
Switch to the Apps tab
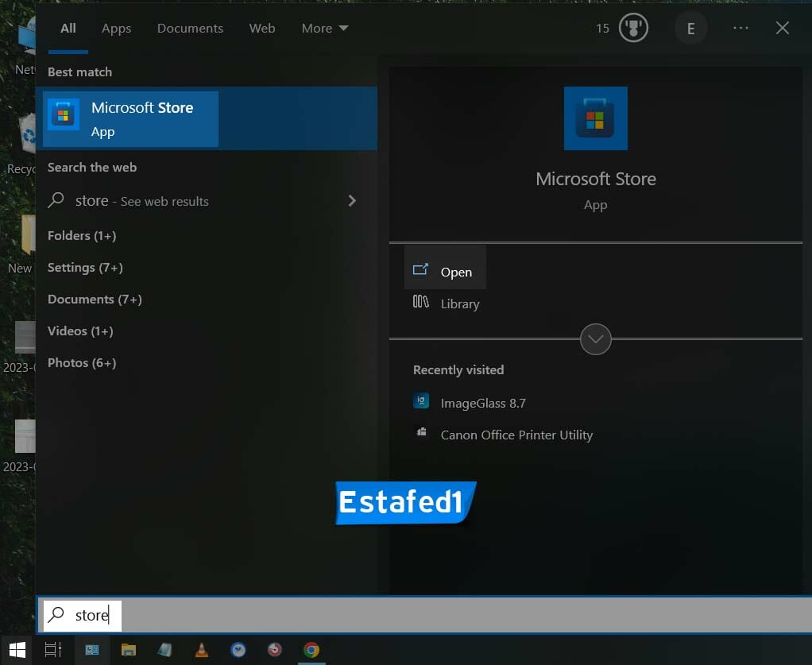pyautogui.click(x=116, y=29)
